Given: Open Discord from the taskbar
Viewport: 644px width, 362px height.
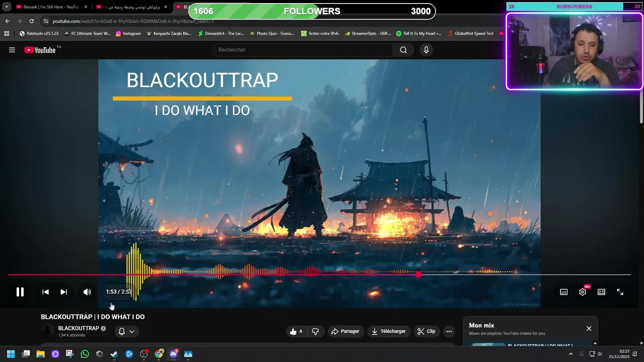Looking at the screenshot, I should click(x=174, y=354).
